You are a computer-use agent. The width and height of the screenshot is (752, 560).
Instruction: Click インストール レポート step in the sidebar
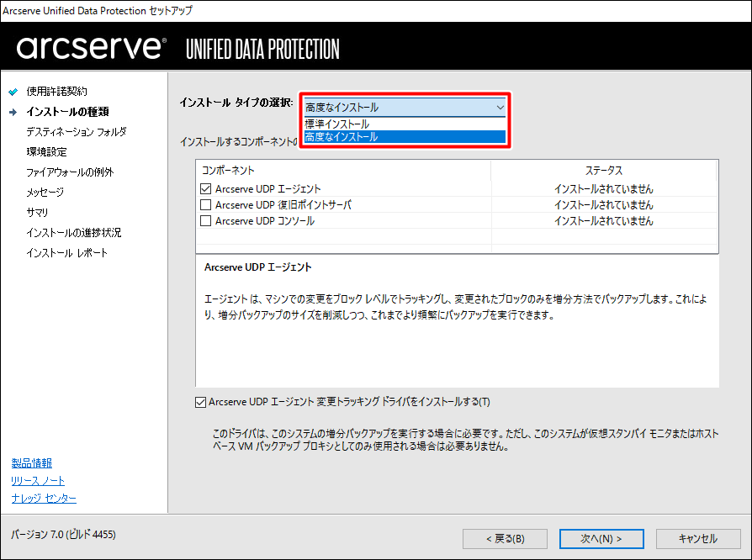pyautogui.click(x=67, y=252)
